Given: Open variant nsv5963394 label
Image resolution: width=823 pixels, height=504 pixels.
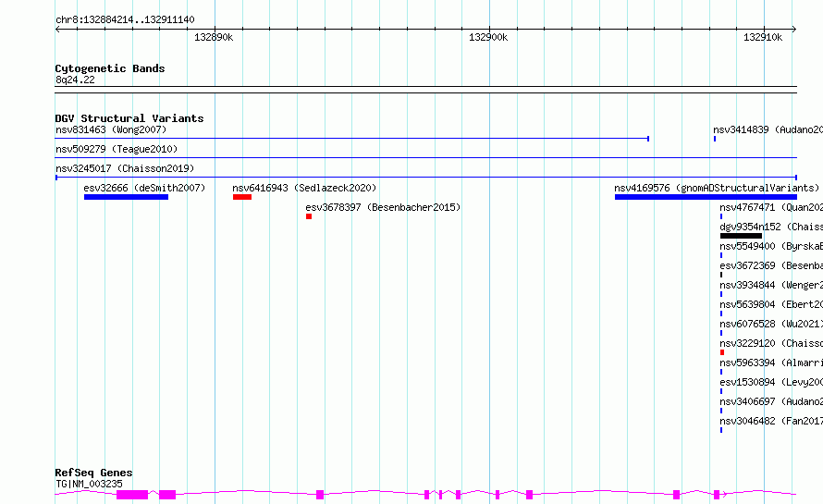Looking at the screenshot, I should tap(771, 363).
